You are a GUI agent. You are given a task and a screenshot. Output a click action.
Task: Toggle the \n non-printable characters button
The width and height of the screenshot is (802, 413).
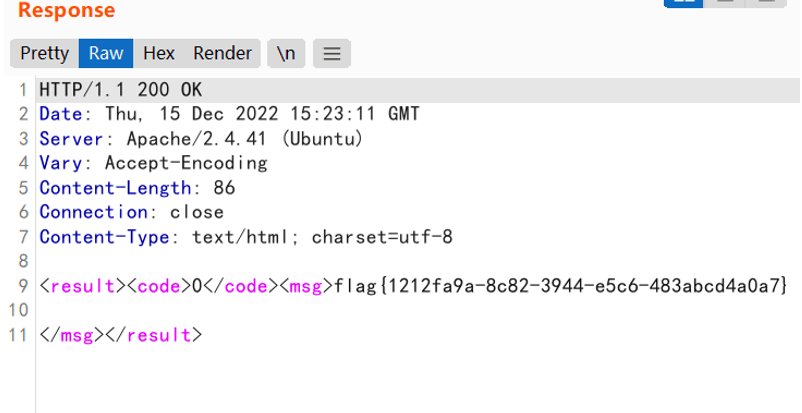point(286,53)
